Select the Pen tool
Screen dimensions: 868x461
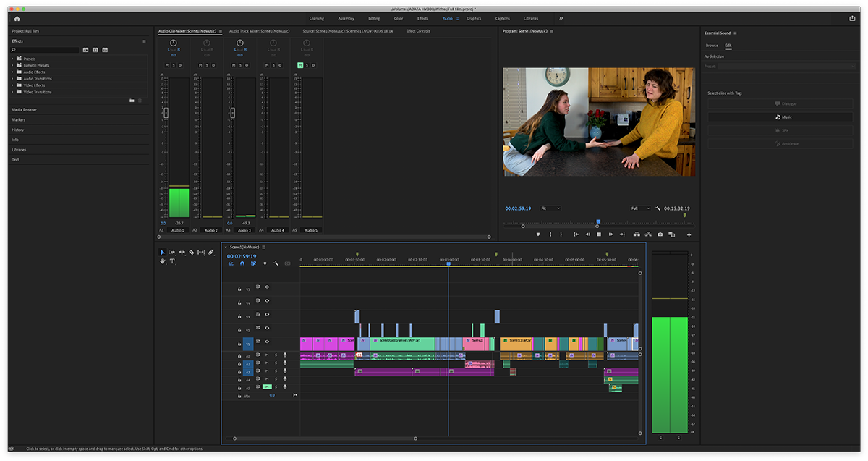[x=210, y=252]
